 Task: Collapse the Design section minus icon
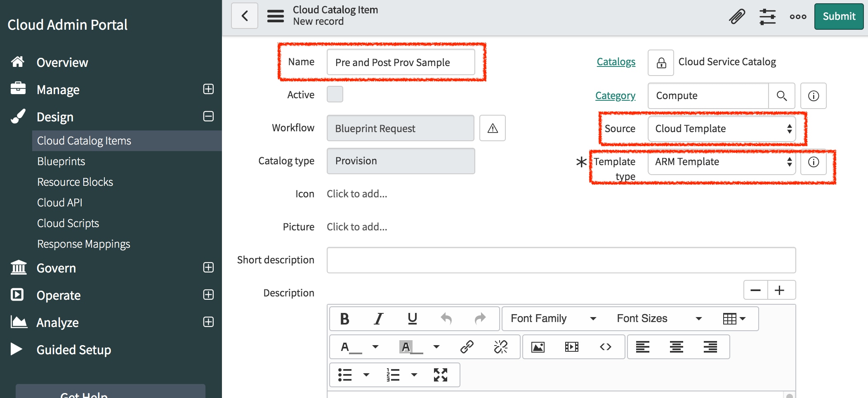(x=208, y=116)
